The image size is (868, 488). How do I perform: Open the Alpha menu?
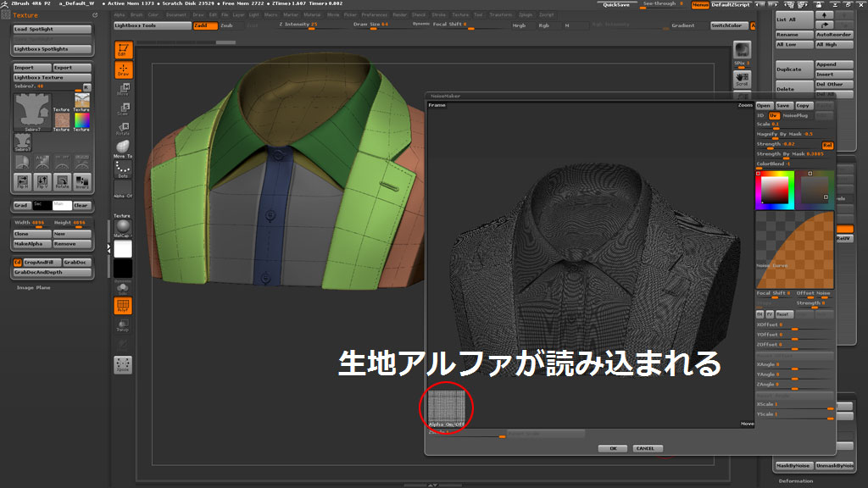(x=119, y=15)
